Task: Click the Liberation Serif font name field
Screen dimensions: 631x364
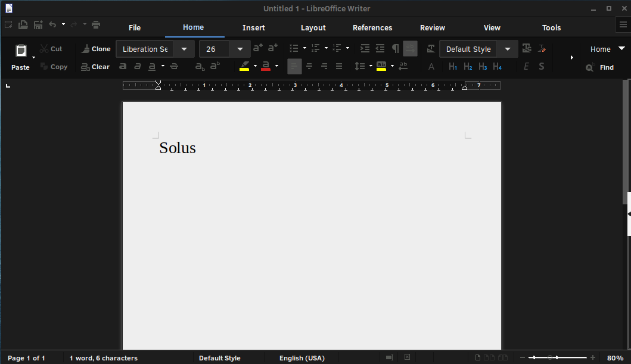Action: click(145, 49)
